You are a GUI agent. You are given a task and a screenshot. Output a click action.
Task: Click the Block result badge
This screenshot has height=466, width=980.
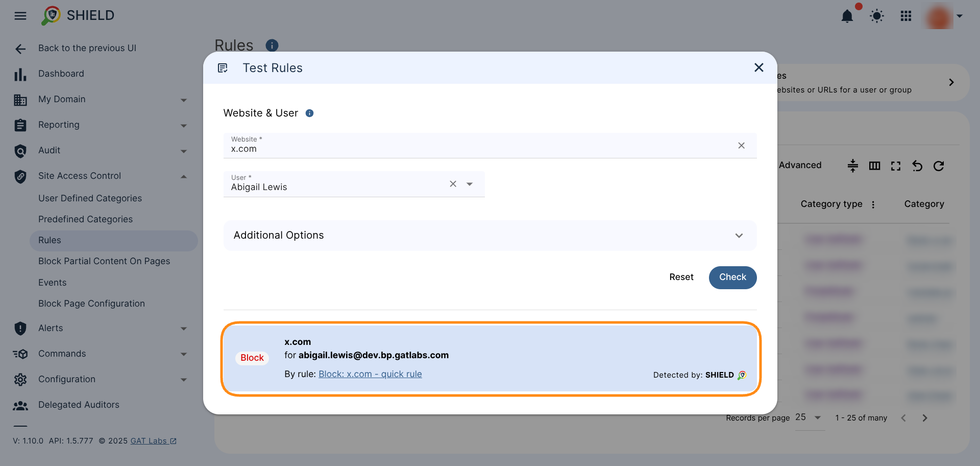(x=252, y=358)
